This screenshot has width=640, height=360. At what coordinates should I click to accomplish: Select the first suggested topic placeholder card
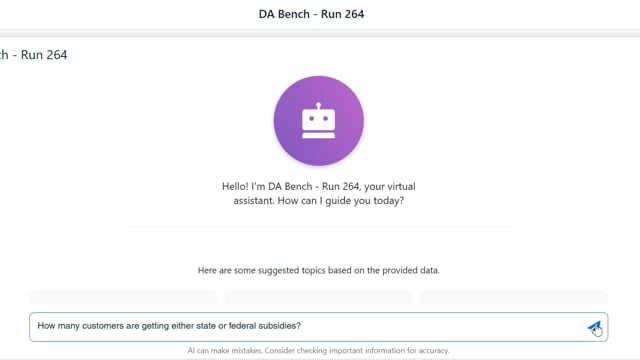point(123,298)
